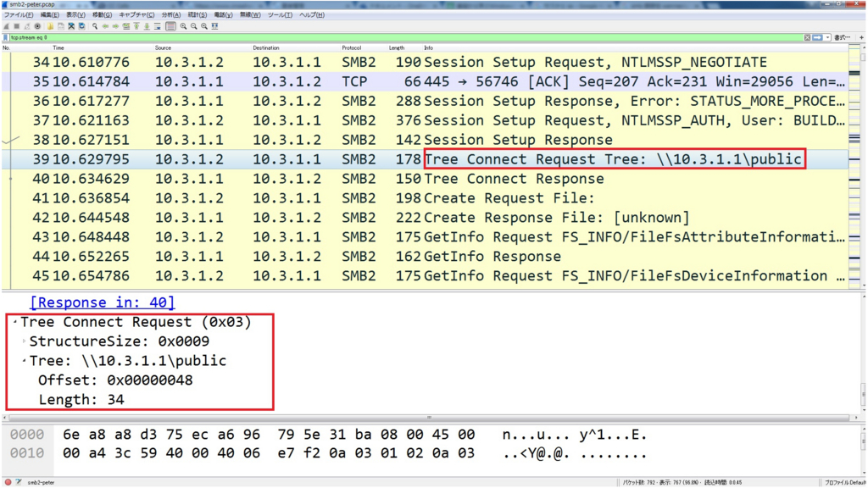Open the 無線(W) menu
The image size is (868, 488).
(x=250, y=15)
